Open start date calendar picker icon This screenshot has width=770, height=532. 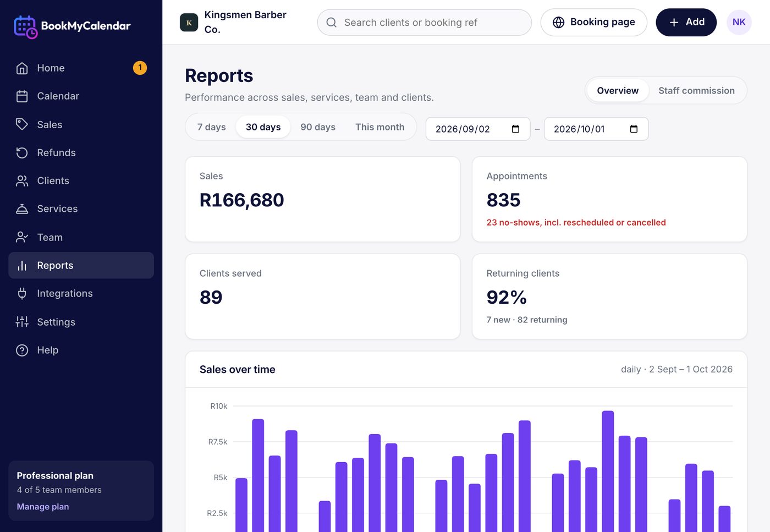click(515, 129)
